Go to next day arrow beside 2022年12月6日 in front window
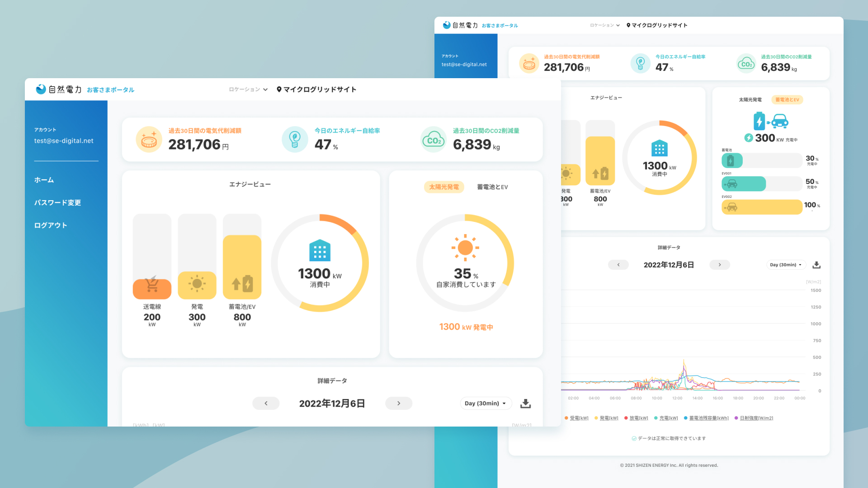 [x=398, y=404]
